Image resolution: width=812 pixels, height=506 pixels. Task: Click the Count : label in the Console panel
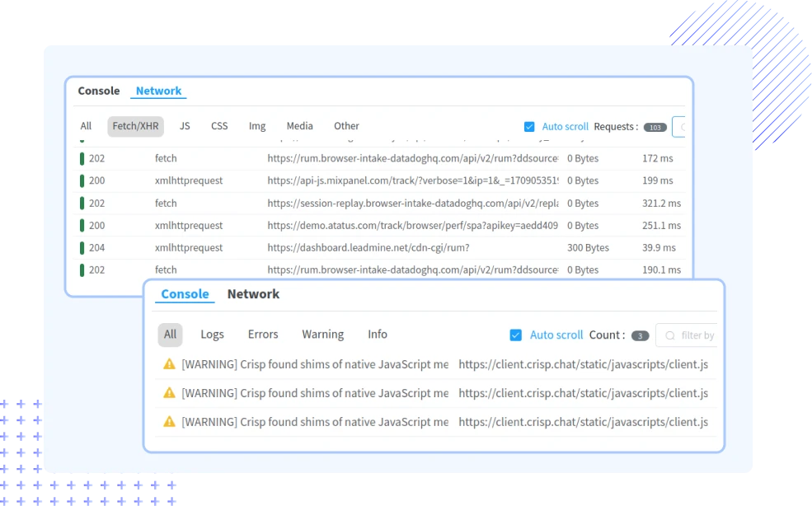point(607,335)
